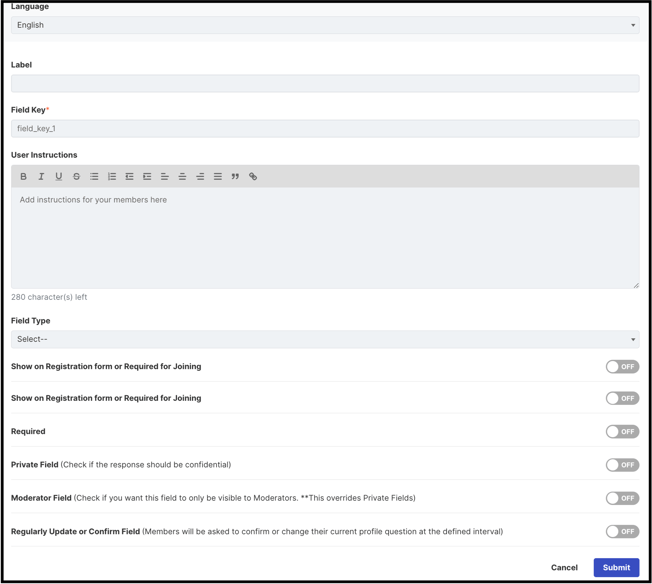Align instructions text to the left

coord(165,176)
